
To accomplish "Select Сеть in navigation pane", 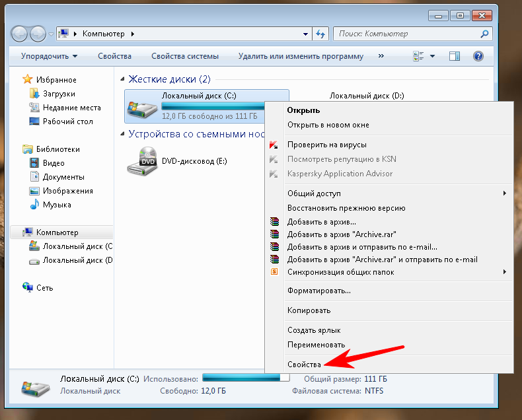I will click(x=44, y=288).
